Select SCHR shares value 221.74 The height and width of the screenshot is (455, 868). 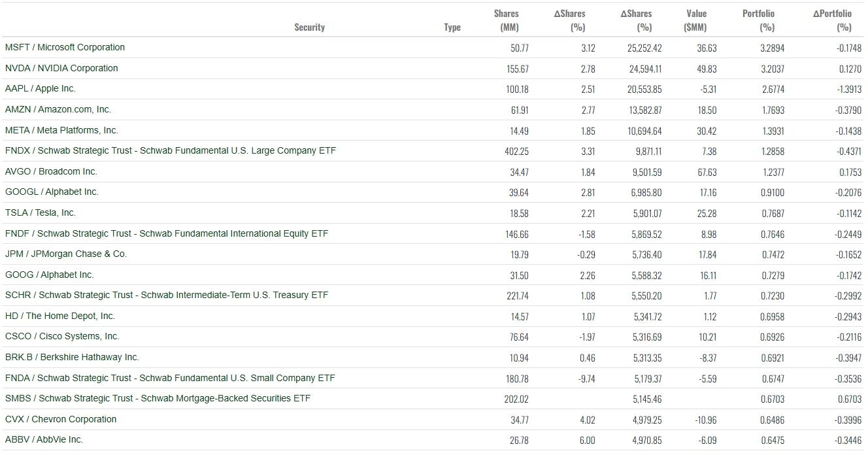[x=517, y=296]
